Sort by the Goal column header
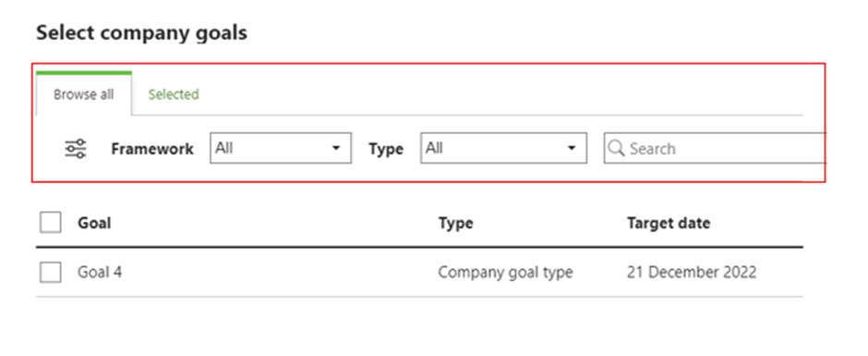The image size is (868, 356). click(x=94, y=223)
